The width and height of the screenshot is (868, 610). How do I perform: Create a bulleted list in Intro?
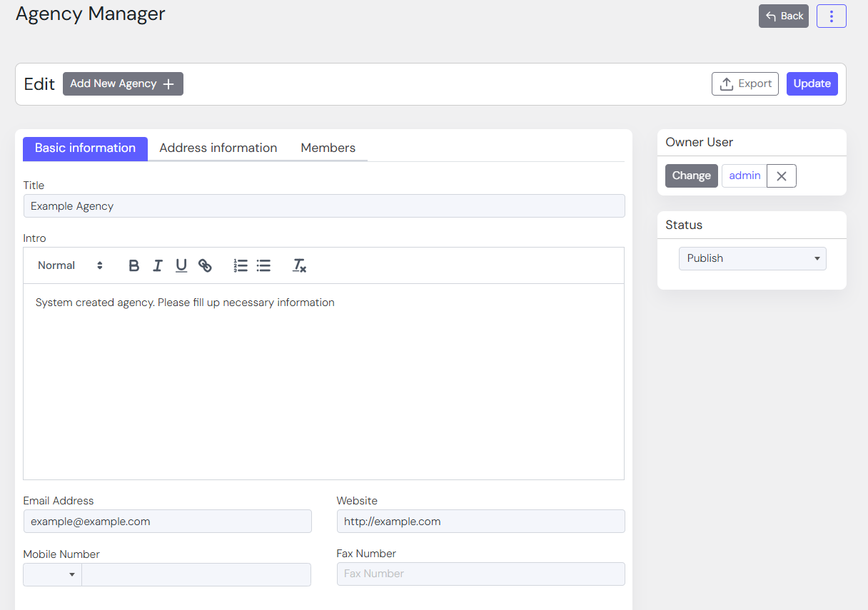[263, 265]
